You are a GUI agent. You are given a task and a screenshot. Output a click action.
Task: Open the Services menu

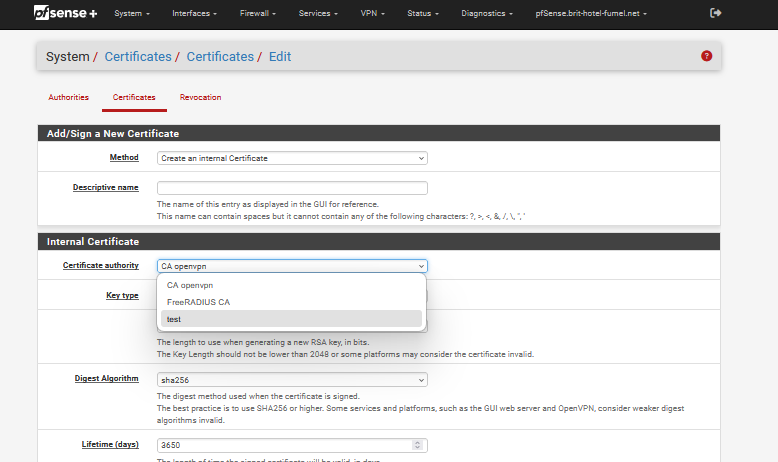(x=317, y=14)
